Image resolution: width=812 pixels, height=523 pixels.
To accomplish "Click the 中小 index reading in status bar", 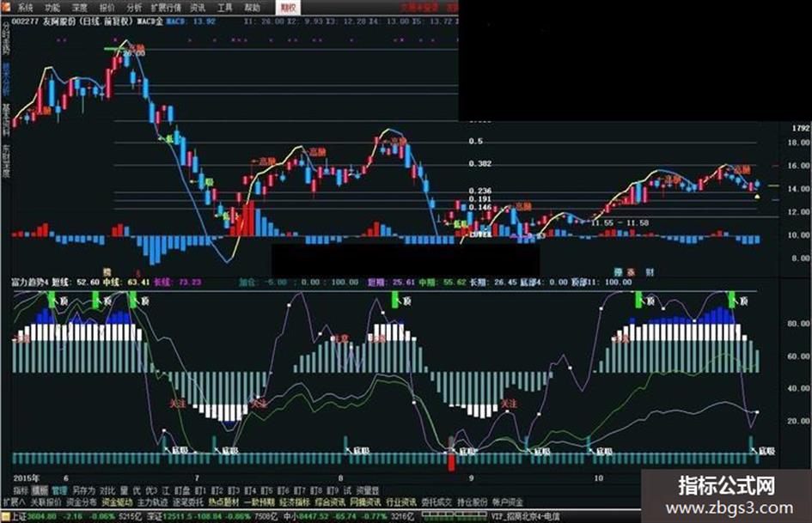I will click(x=349, y=517).
